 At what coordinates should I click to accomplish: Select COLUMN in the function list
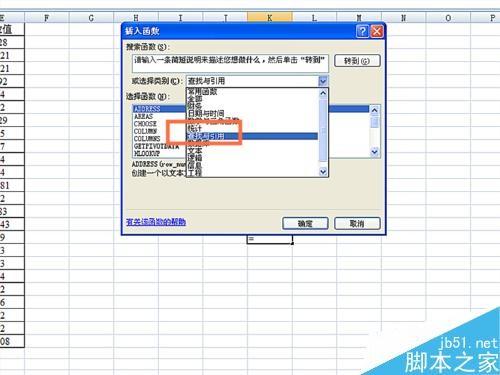[x=145, y=131]
